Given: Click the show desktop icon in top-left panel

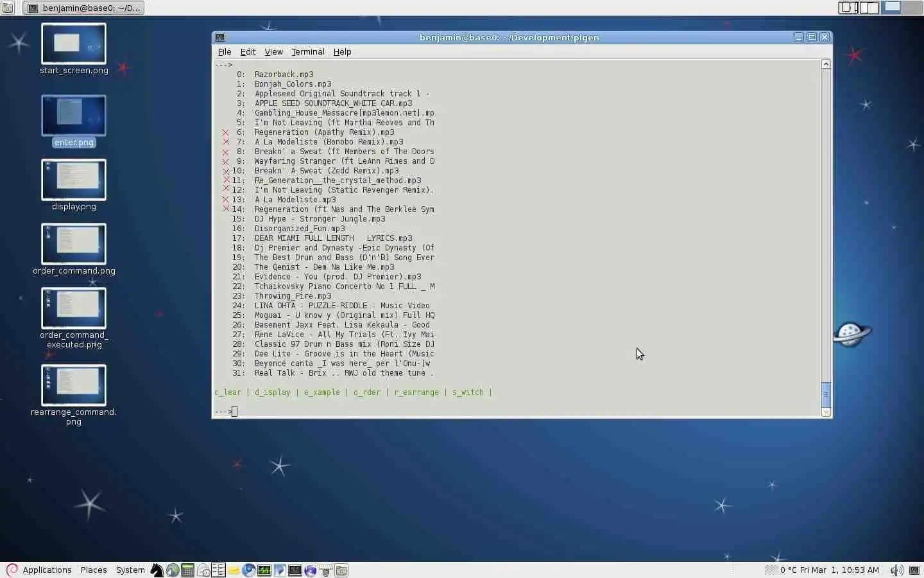Looking at the screenshot, I should tap(8, 8).
